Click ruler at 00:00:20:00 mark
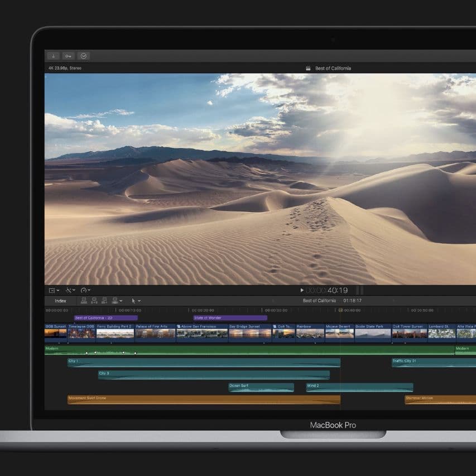Image resolution: width=476 pixels, height=476 pixels. (x=203, y=310)
